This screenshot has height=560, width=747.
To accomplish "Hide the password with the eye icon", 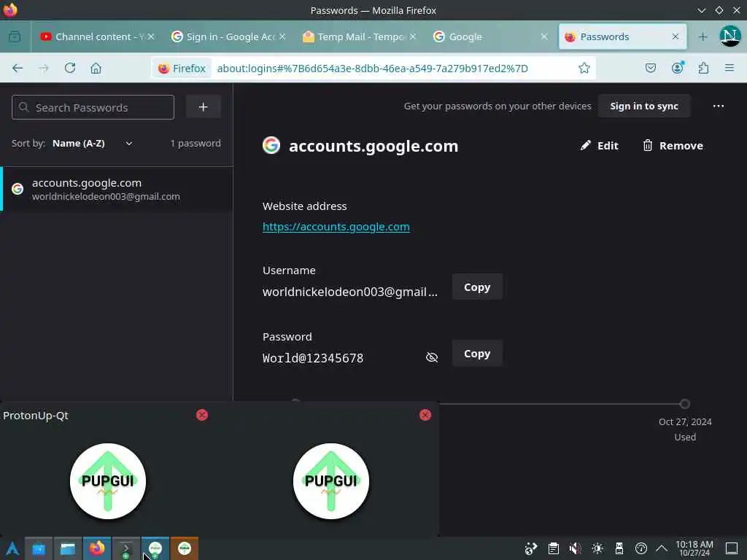I will click(432, 357).
